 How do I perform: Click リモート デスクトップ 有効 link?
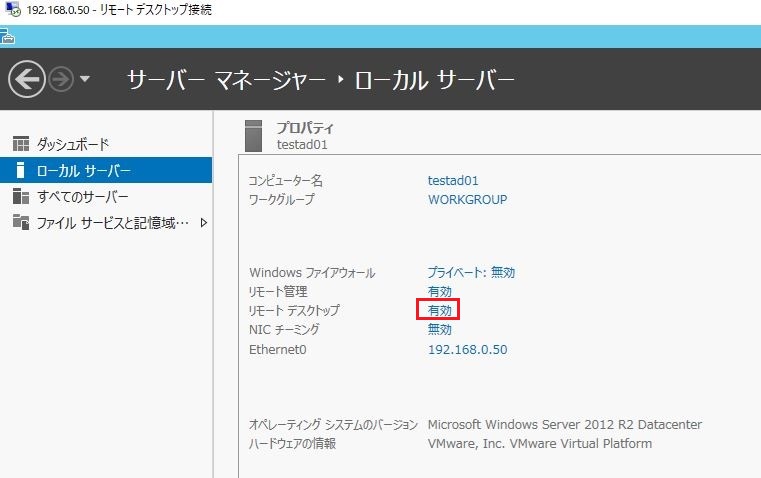(440, 310)
